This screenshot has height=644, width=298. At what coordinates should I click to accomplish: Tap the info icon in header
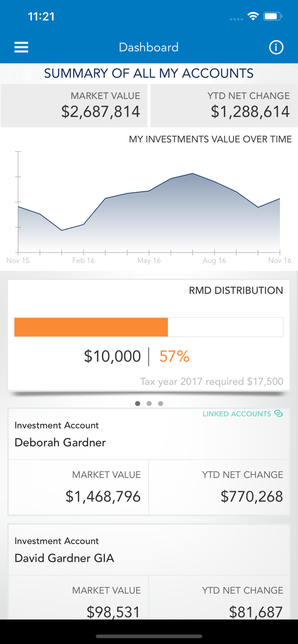[x=276, y=47]
